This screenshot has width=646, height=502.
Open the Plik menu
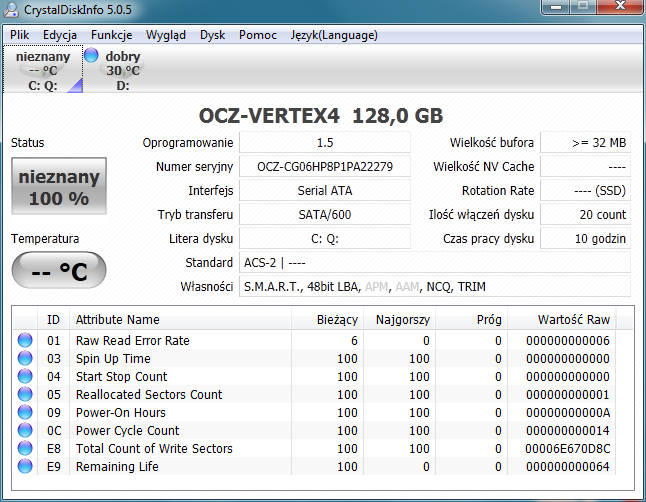point(19,35)
